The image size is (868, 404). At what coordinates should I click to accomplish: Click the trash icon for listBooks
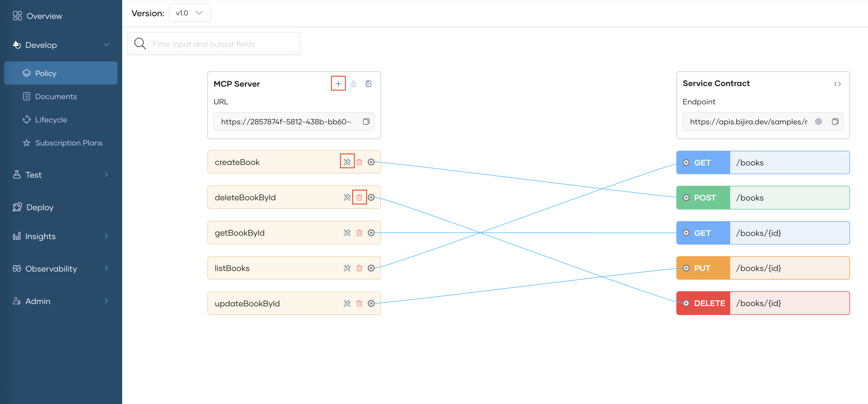(x=359, y=268)
